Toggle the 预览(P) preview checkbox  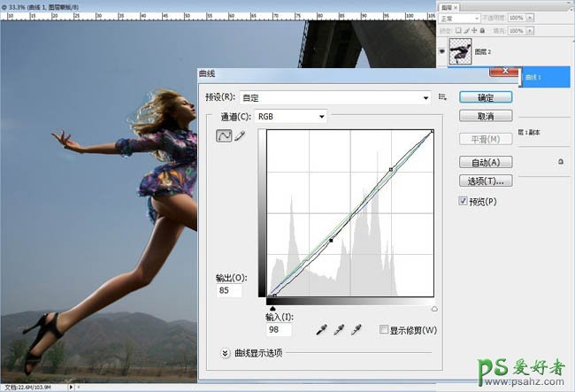tap(464, 201)
